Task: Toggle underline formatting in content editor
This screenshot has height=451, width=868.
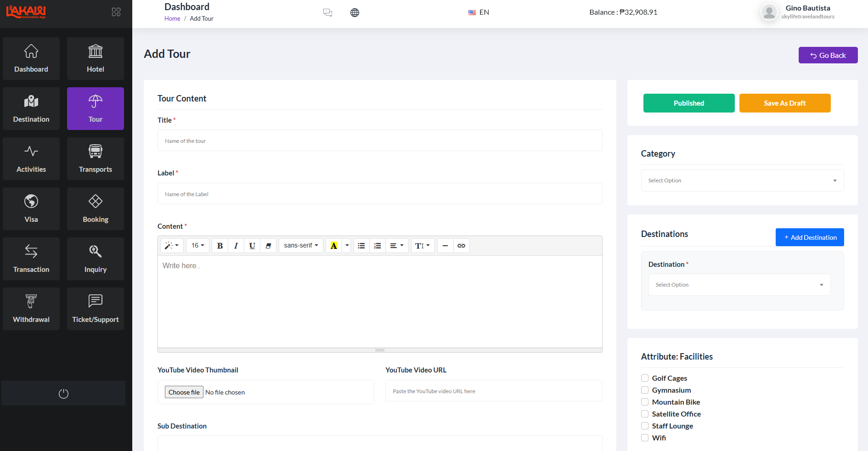Action: 252,246
